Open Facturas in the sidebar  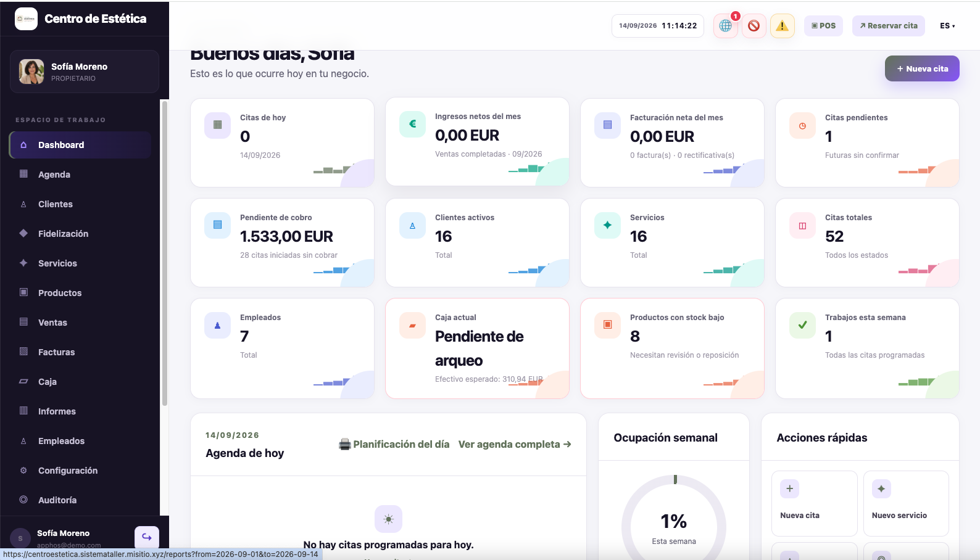(80, 352)
